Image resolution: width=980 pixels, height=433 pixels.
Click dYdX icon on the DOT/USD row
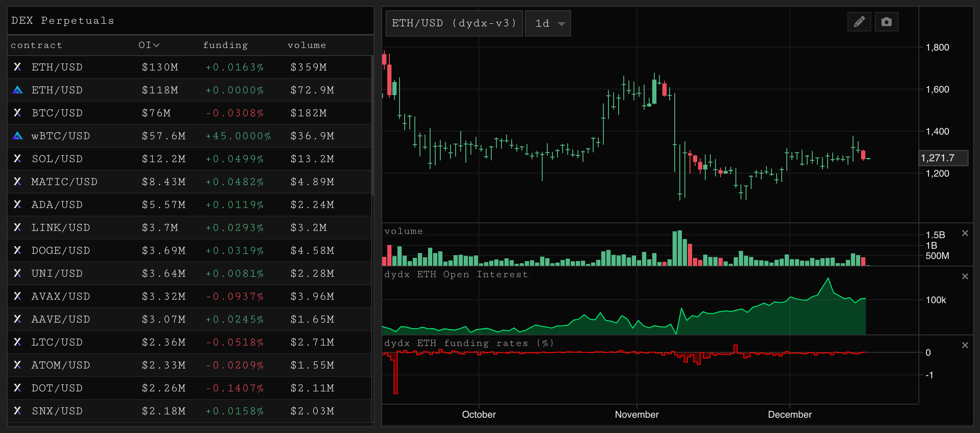coord(17,388)
